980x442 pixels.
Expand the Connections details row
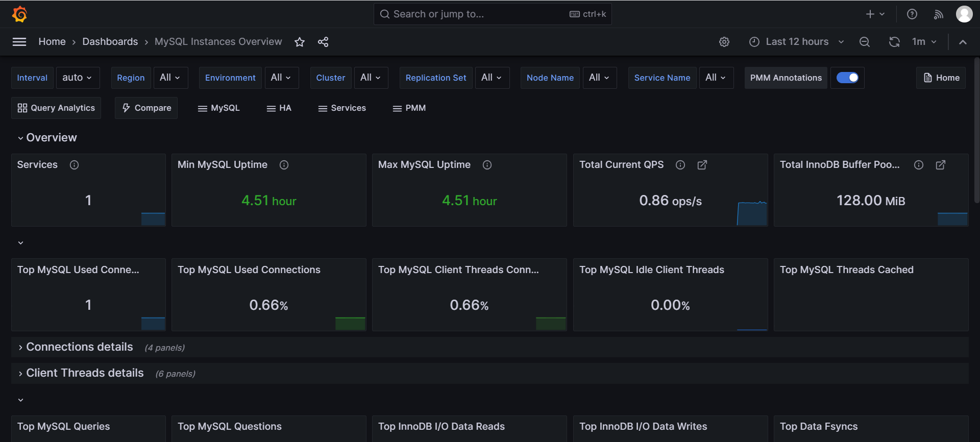coord(79,347)
